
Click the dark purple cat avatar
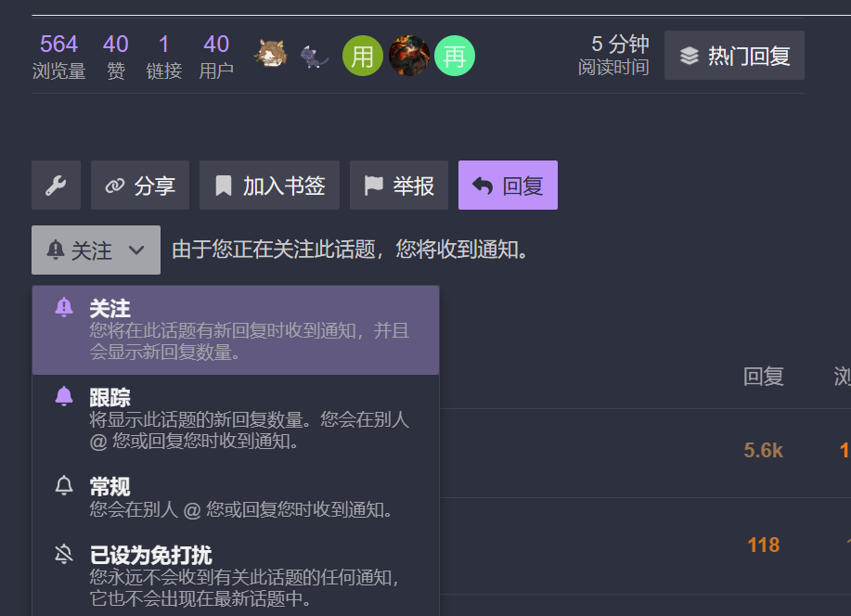(x=315, y=56)
